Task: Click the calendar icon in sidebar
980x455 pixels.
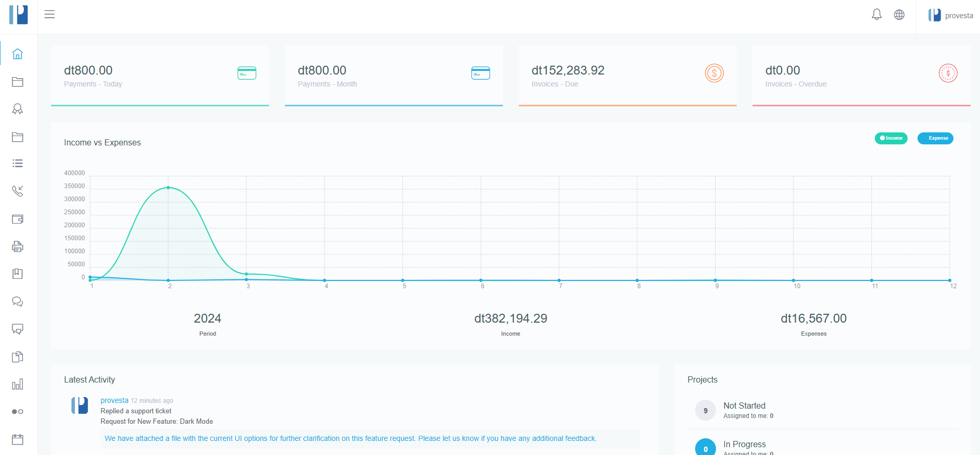Action: (x=18, y=439)
